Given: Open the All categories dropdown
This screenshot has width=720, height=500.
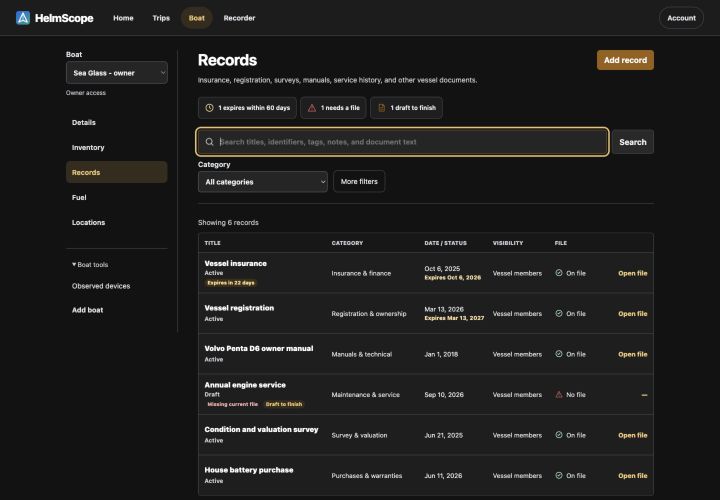Looking at the screenshot, I should (x=263, y=182).
